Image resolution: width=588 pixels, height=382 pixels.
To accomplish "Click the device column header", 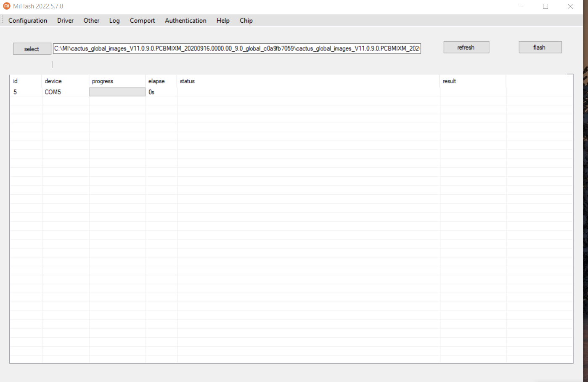I will [65, 81].
